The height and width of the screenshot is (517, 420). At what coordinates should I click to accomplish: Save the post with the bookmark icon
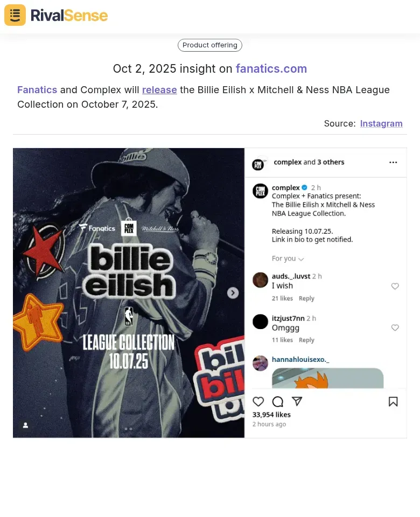click(393, 401)
